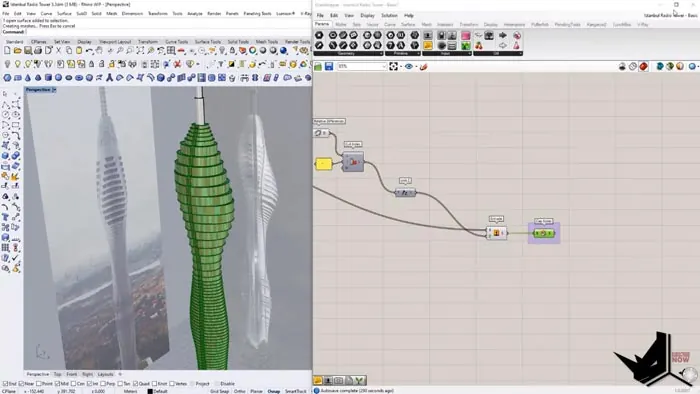The width and height of the screenshot is (700, 394).
Task: Toggle the Near osnap checkbox
Action: click(21, 383)
